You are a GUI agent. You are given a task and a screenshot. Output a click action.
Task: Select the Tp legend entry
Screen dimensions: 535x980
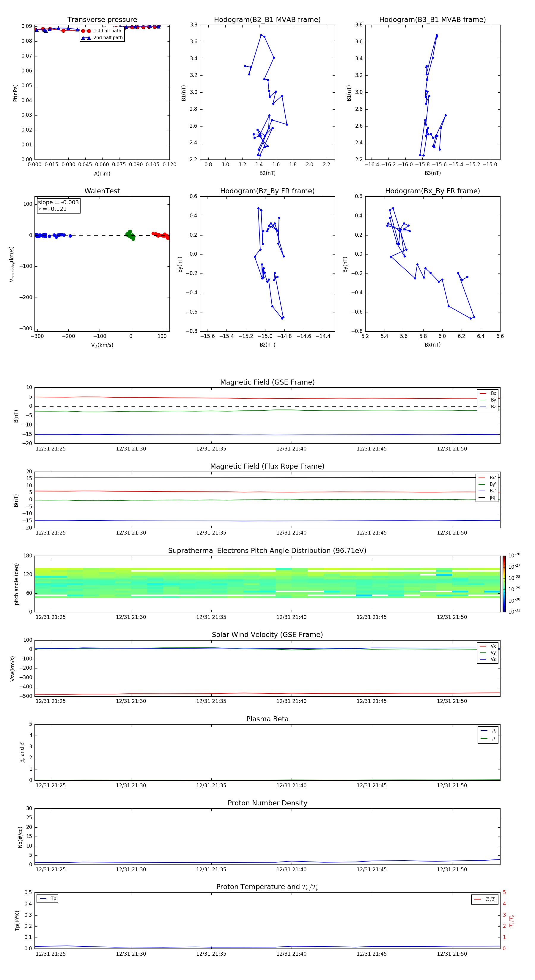click(47, 899)
